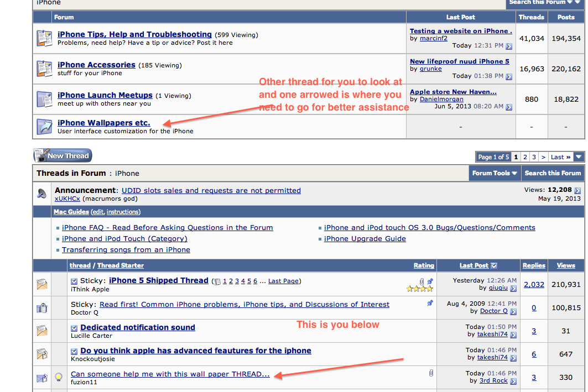Go to last post arrow in apple advanced feautures row
588x392 pixels.
(513, 358)
